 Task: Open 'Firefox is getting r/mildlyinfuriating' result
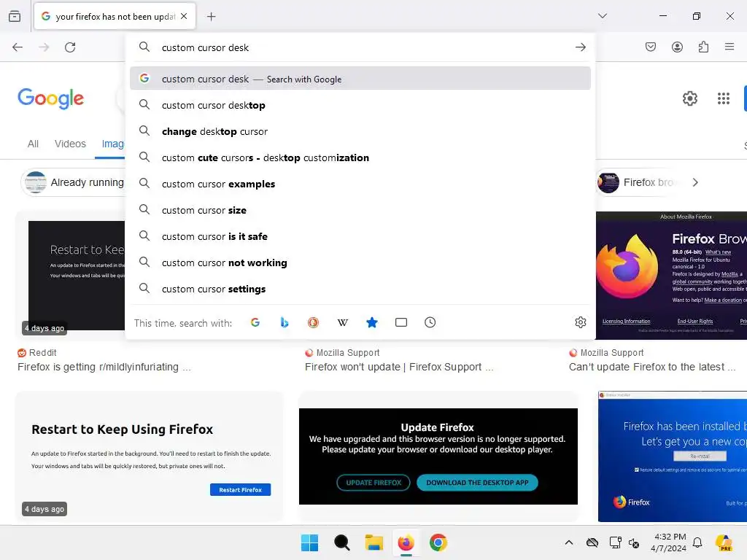(x=104, y=367)
